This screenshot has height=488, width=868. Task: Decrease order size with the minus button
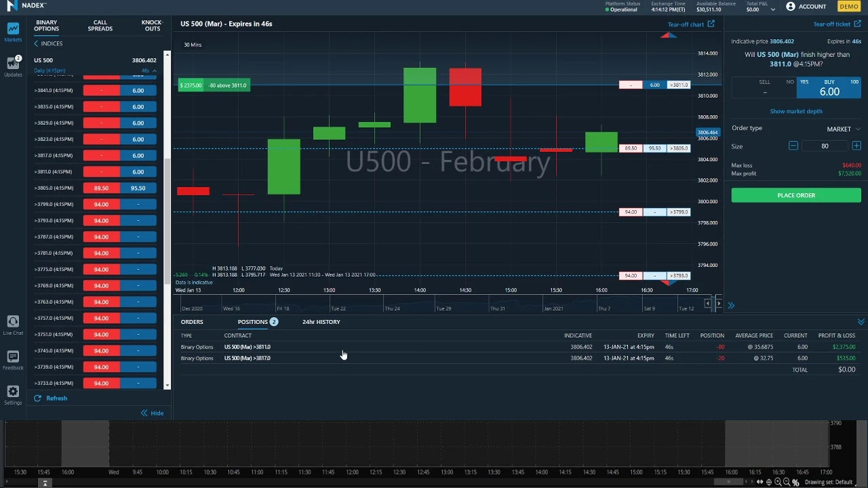click(793, 146)
